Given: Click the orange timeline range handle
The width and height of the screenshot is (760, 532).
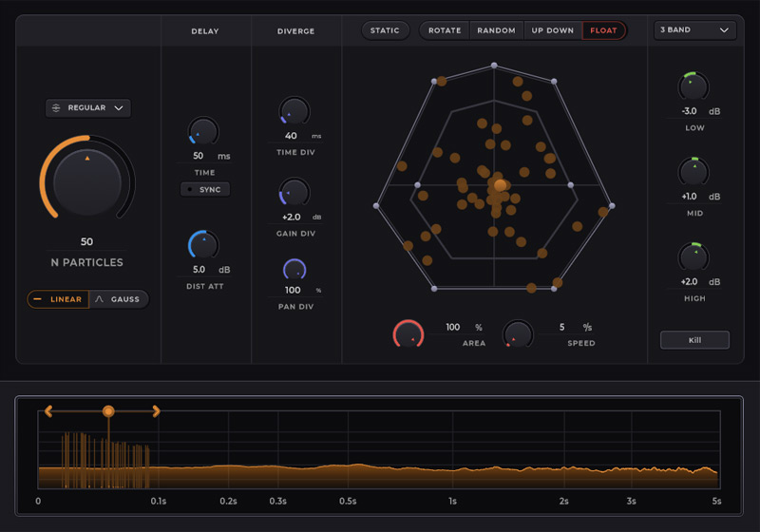Looking at the screenshot, I should pyautogui.click(x=108, y=411).
